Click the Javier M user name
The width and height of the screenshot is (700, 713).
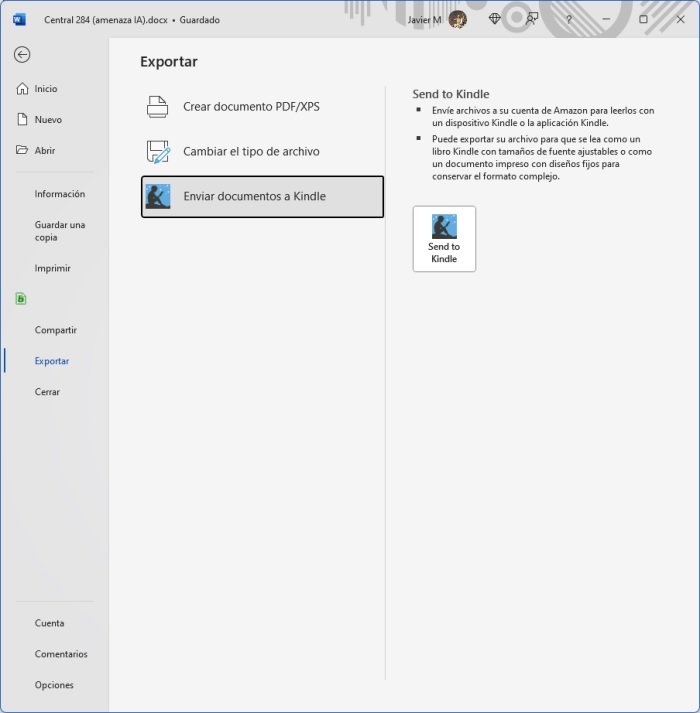424,20
